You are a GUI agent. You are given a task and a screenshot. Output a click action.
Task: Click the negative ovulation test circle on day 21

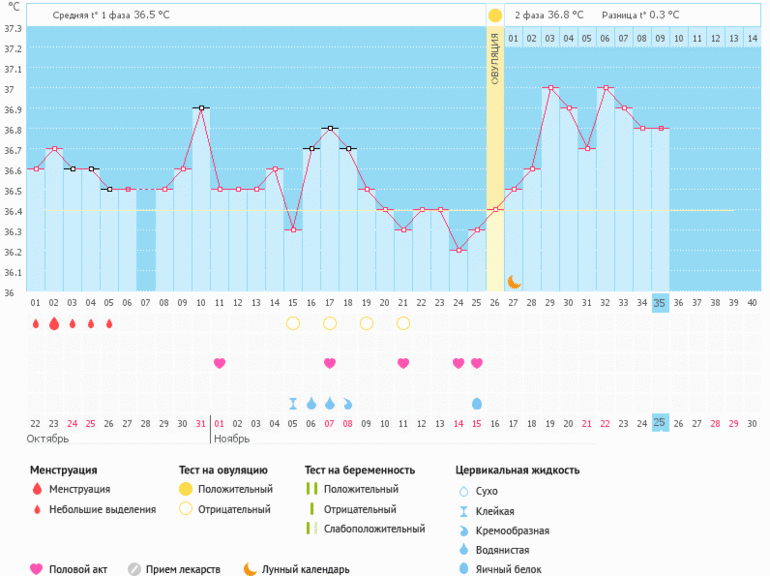[403, 323]
